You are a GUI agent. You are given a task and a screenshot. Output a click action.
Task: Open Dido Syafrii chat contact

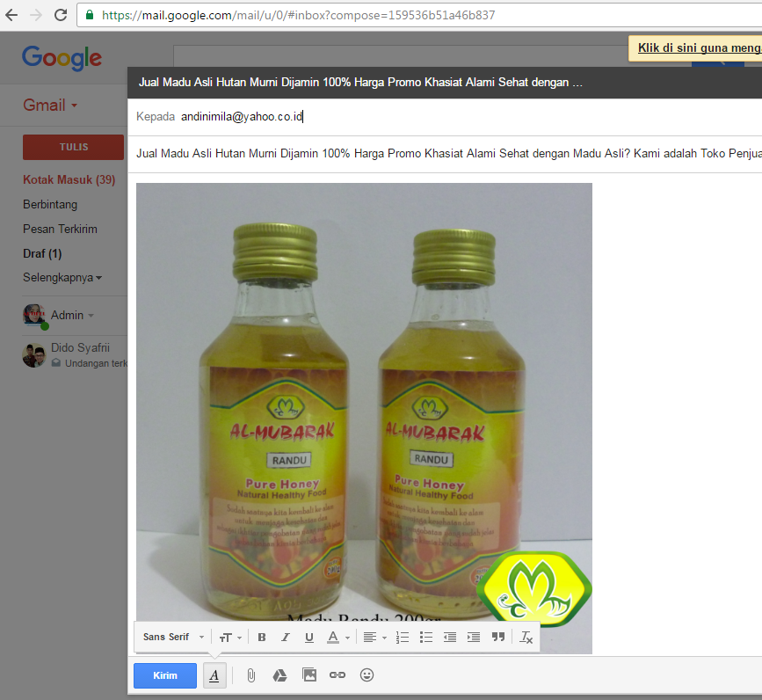pyautogui.click(x=80, y=347)
